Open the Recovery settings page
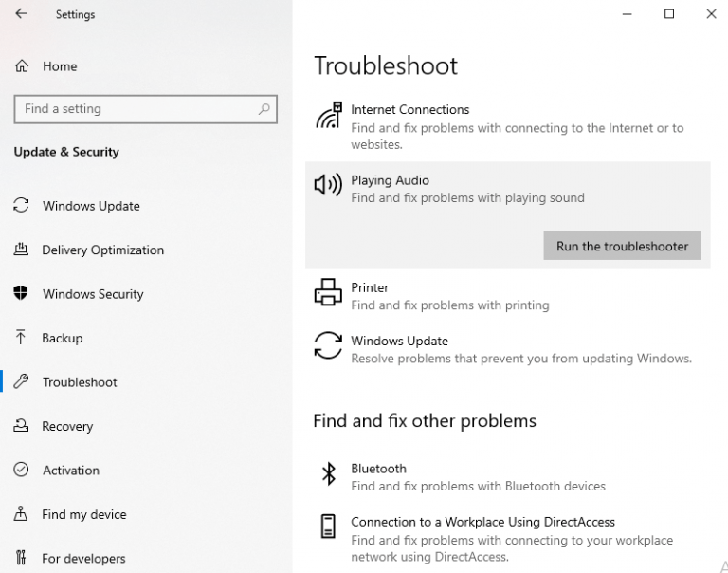The width and height of the screenshot is (728, 573). click(67, 426)
